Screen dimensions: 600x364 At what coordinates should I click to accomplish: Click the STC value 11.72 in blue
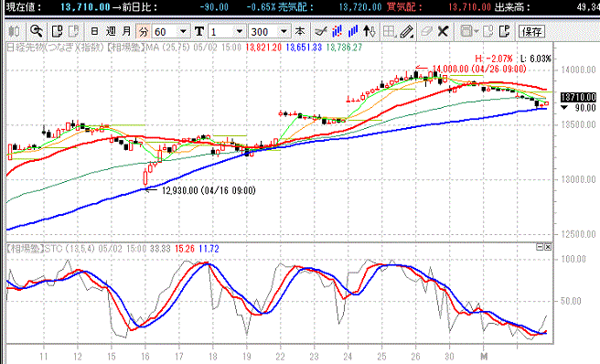point(209,249)
